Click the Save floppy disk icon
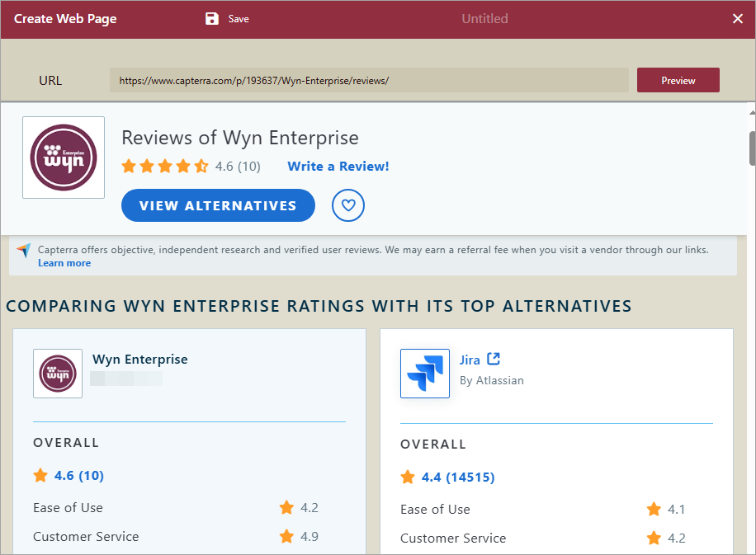The width and height of the screenshot is (756, 555). click(212, 19)
